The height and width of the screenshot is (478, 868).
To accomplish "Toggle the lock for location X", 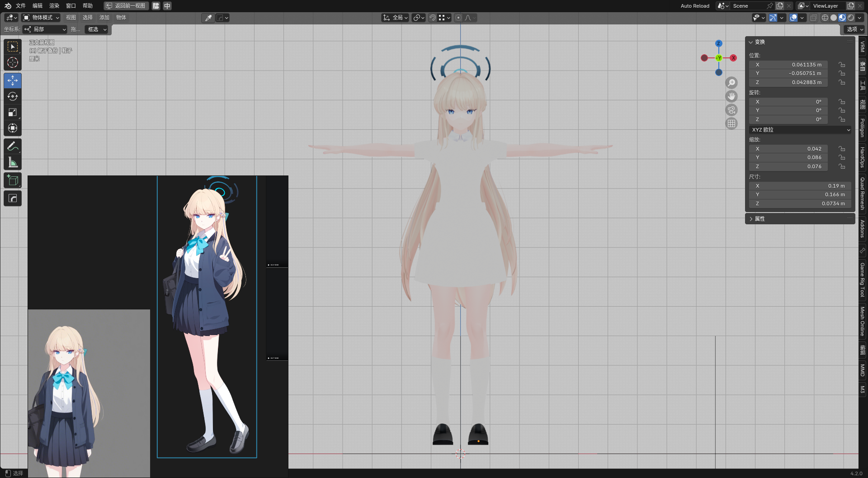I will pos(842,65).
